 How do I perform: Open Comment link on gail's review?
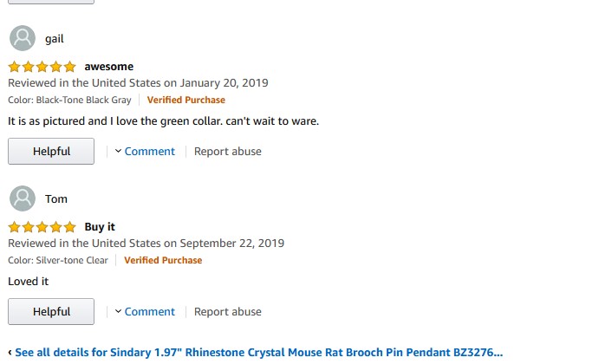149,152
